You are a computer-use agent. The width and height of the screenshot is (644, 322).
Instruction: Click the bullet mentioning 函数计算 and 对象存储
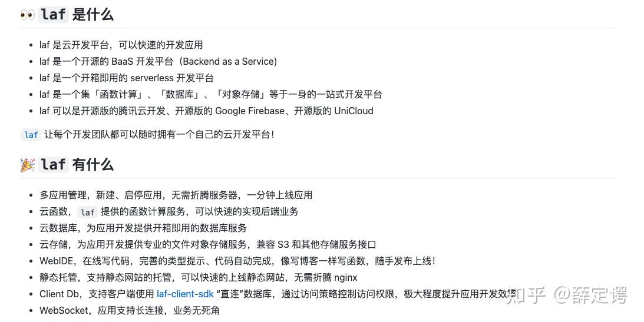coord(211,94)
